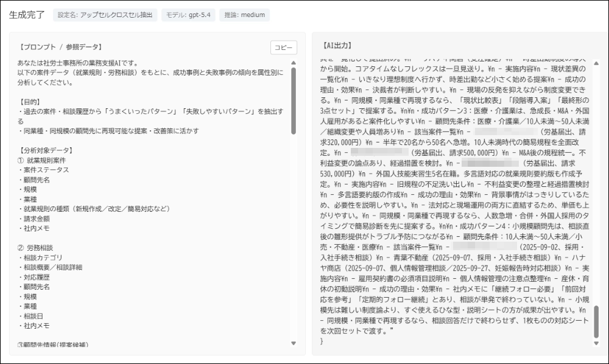Viewport: 609px width, 364px height.
Task: Click the AI output scroll down arrow
Action: (x=596, y=343)
